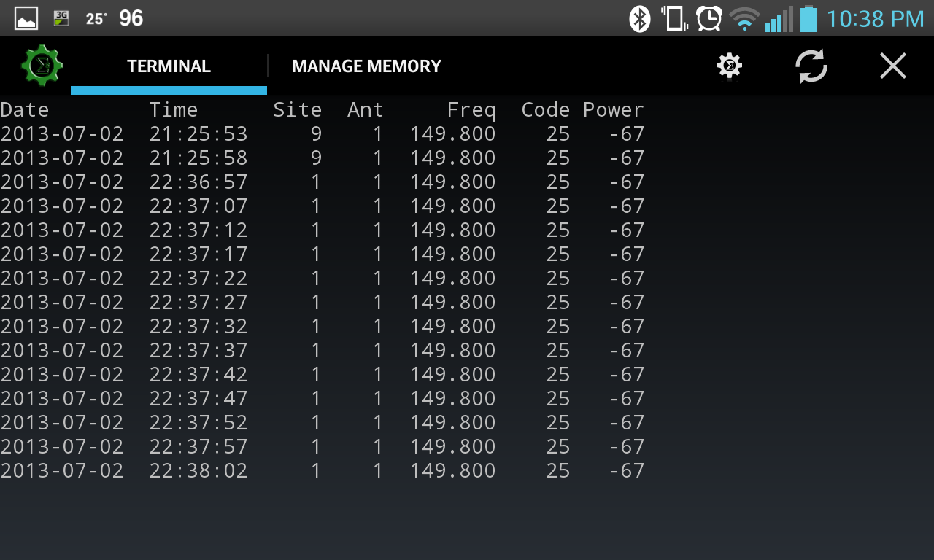Tap Freq 149.800 in the 21:25:53 row
Image resolution: width=934 pixels, height=560 pixels.
[453, 134]
